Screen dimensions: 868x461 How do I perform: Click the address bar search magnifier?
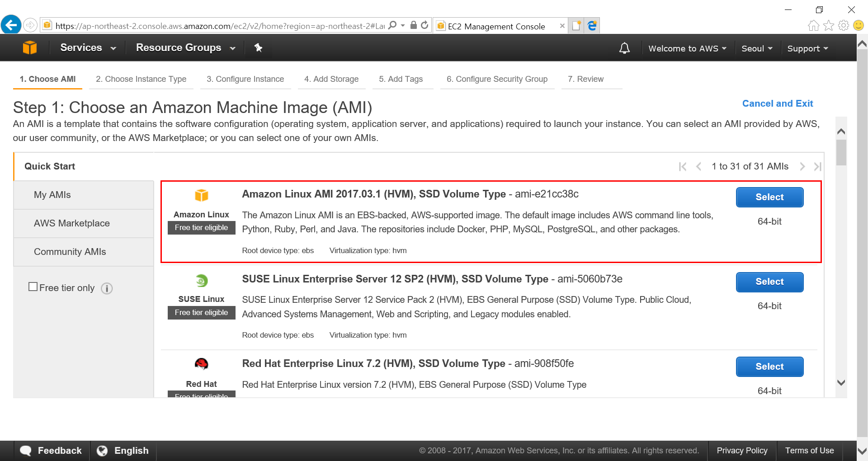(392, 25)
